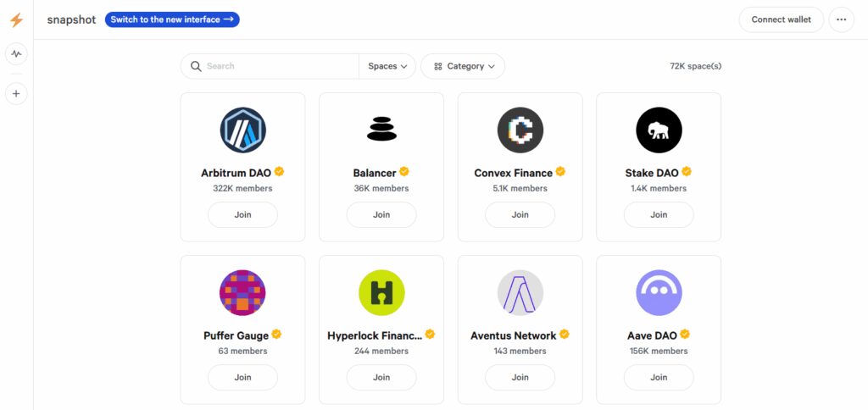868x410 pixels.
Task: Click the Connect wallet button
Action: pyautogui.click(x=781, y=19)
